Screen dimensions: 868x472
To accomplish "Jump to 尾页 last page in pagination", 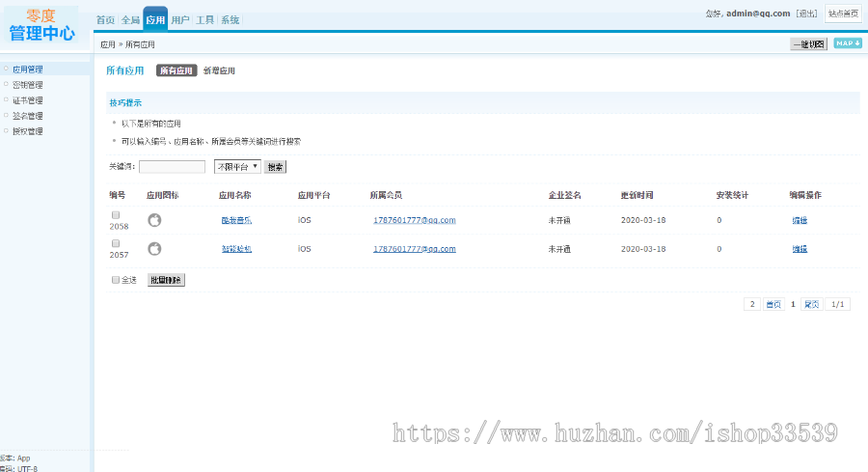I will tap(811, 304).
